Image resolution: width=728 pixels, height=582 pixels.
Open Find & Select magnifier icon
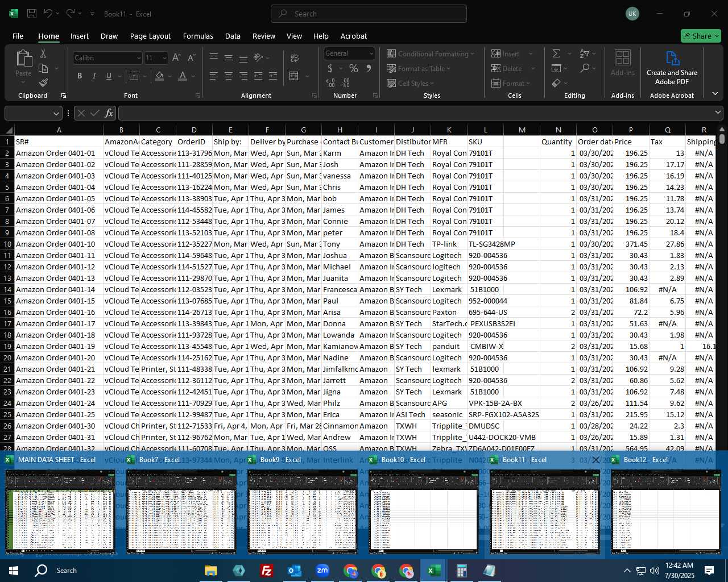coord(585,68)
